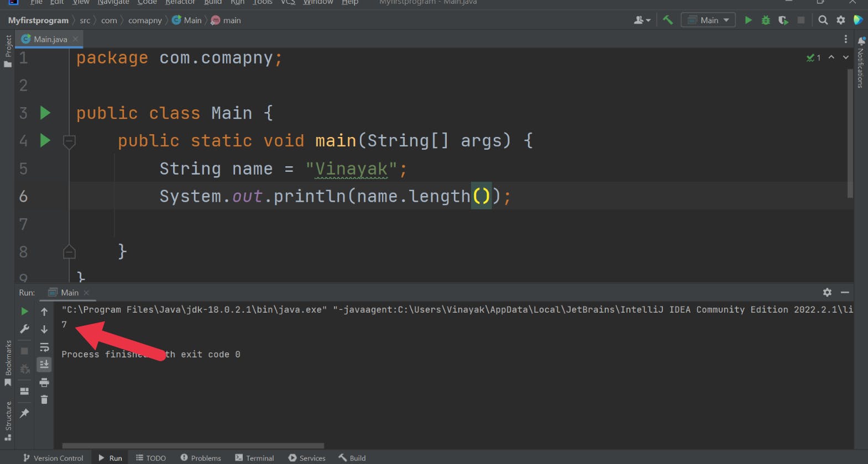Toggle soft-wrap in the Run console
The image size is (868, 464).
click(44, 347)
